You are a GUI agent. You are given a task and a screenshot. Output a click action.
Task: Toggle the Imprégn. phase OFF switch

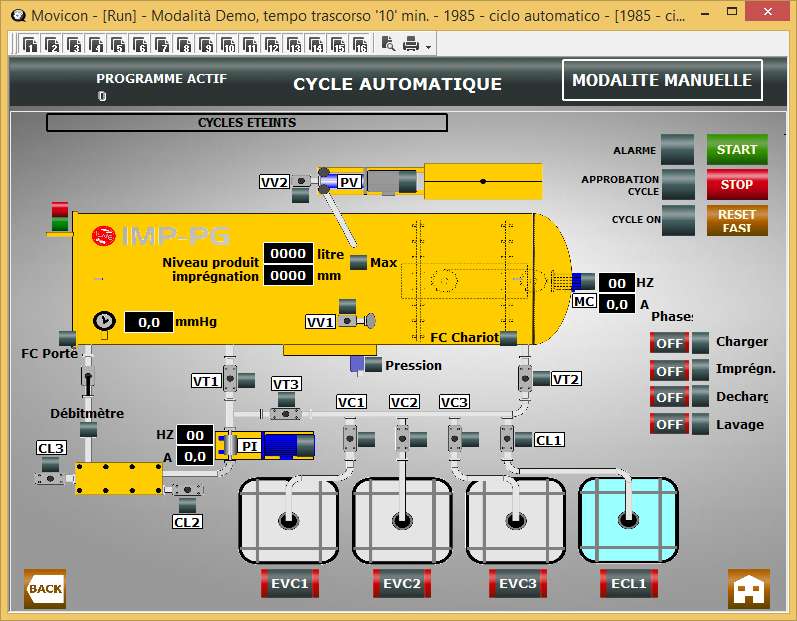tap(669, 370)
